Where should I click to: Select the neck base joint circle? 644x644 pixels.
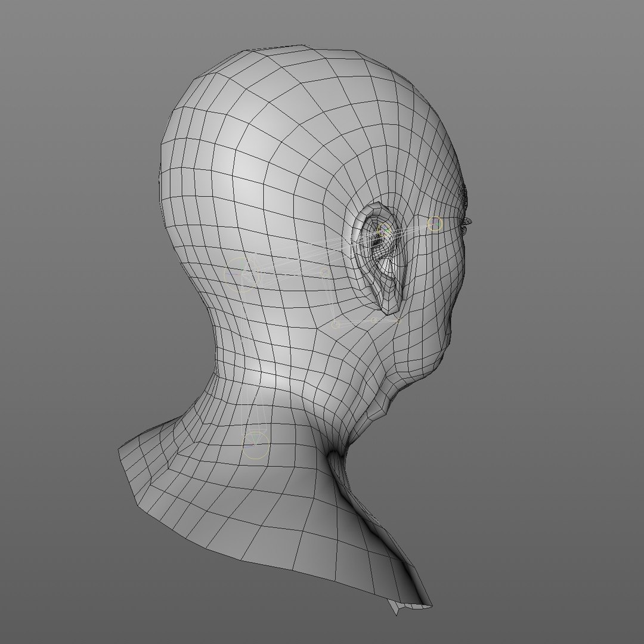click(255, 445)
